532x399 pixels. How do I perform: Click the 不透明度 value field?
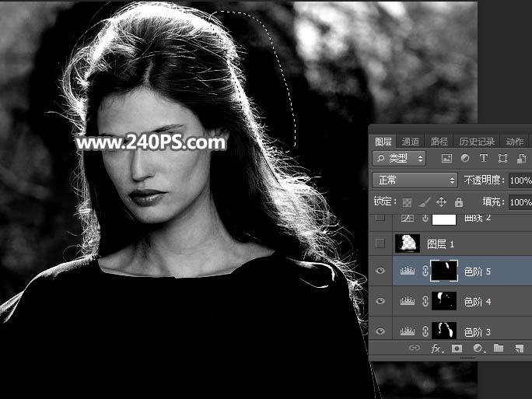click(520, 180)
